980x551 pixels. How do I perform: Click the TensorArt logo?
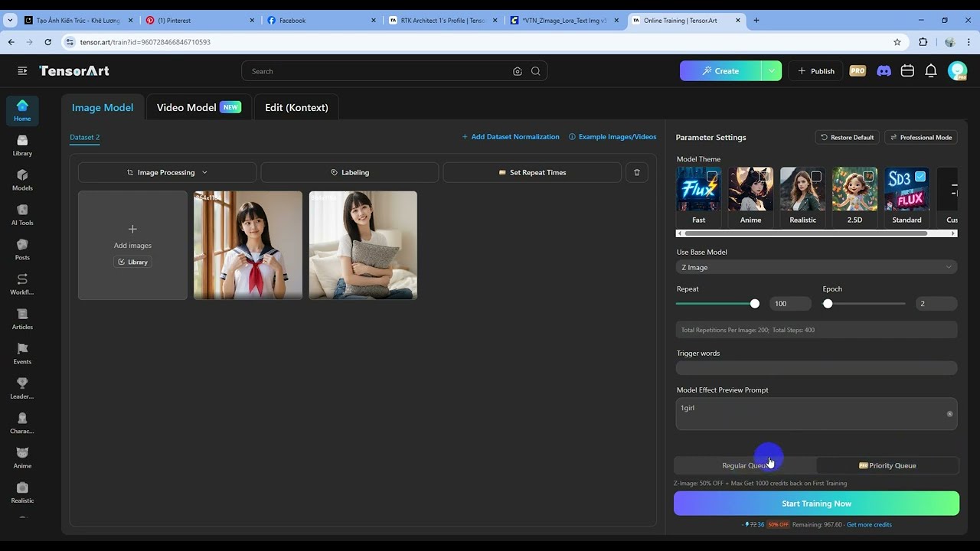tap(74, 70)
